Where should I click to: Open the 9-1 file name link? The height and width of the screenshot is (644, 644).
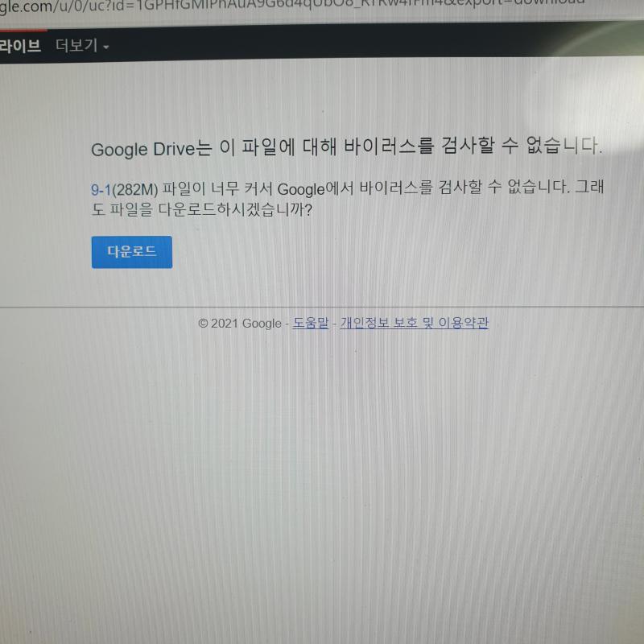pyautogui.click(x=101, y=190)
